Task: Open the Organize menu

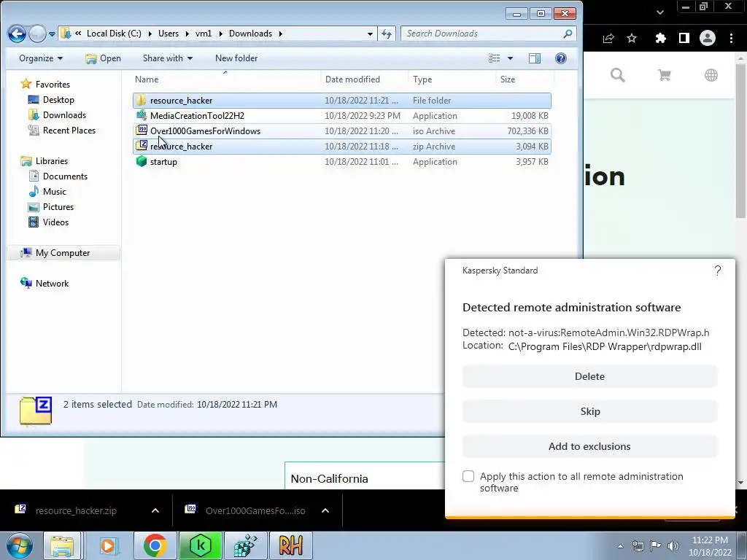Action: pos(41,58)
